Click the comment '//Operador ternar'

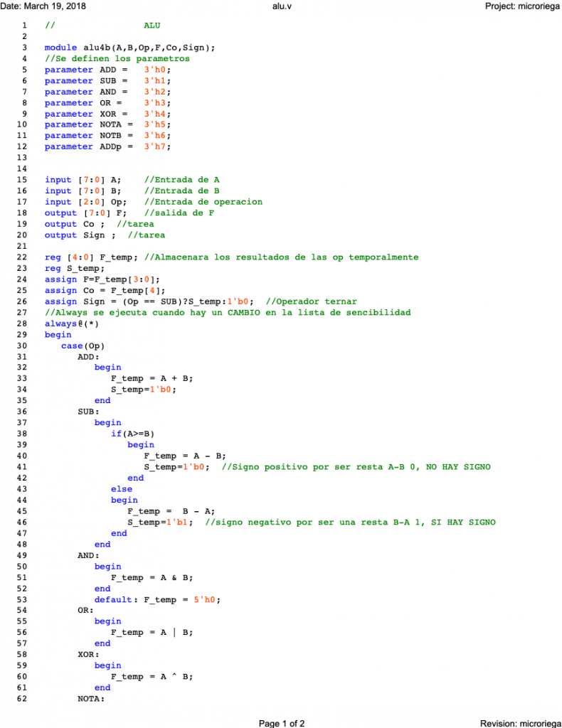[x=311, y=301]
